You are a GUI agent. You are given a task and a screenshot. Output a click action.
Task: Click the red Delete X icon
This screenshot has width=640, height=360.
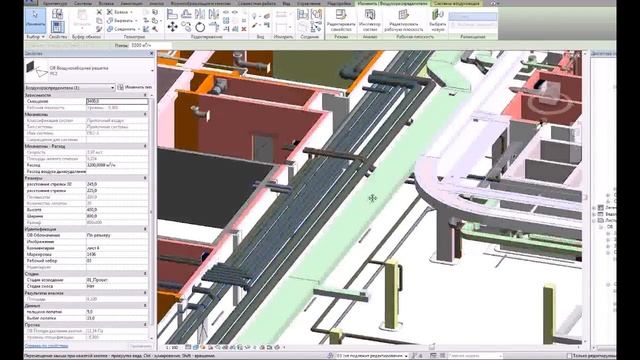(244, 29)
